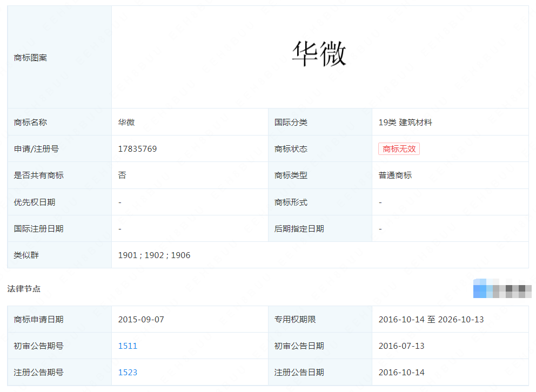Screen dimensions: 536x392
Task: Click the 商标形式 label
Action: [x=291, y=202]
